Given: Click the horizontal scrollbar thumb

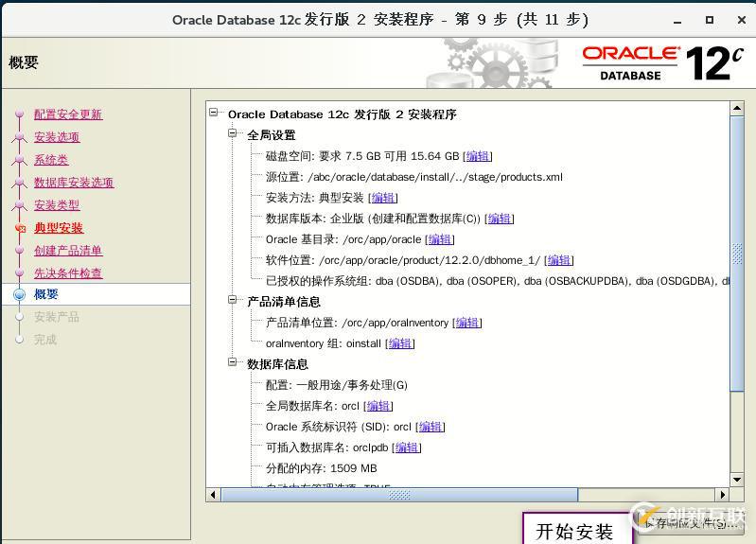Looking at the screenshot, I should pyautogui.click(x=399, y=494).
